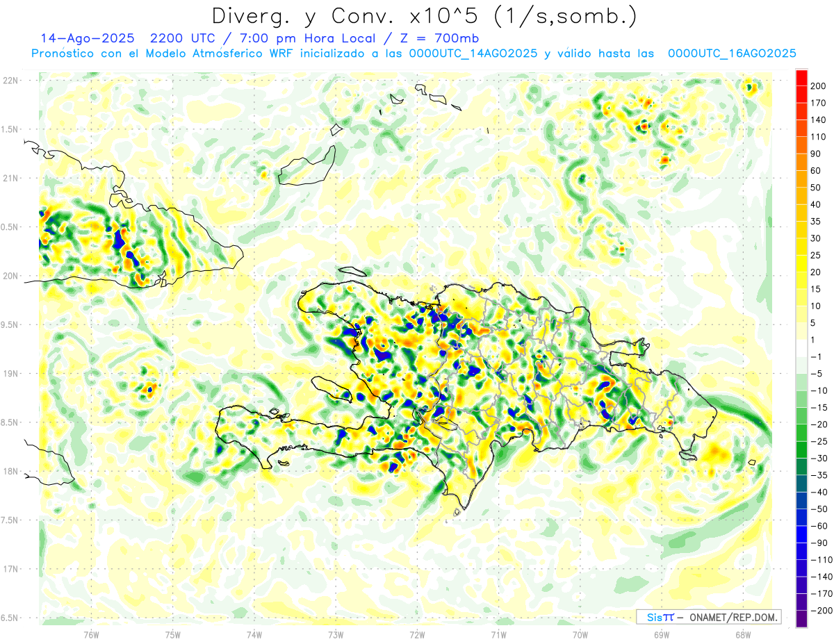This screenshot has height=644, width=834.
Task: Click the "0.5N" latitude axis label
Action: 10,227
